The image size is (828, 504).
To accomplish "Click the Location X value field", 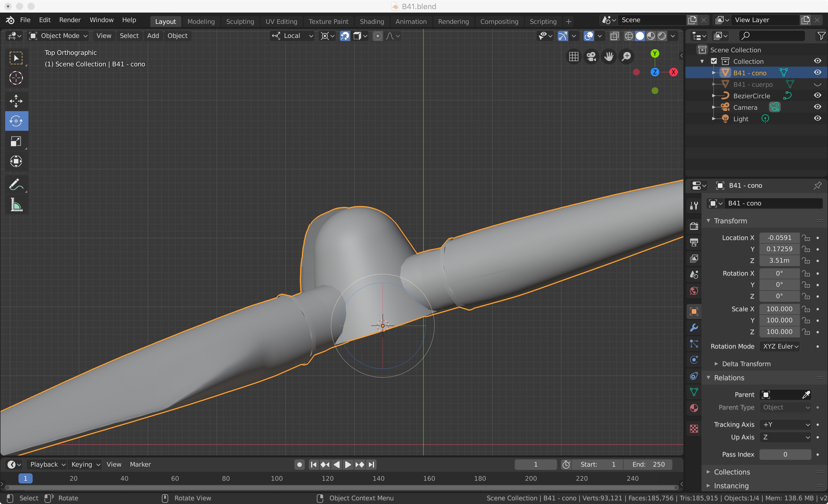I will pyautogui.click(x=779, y=237).
